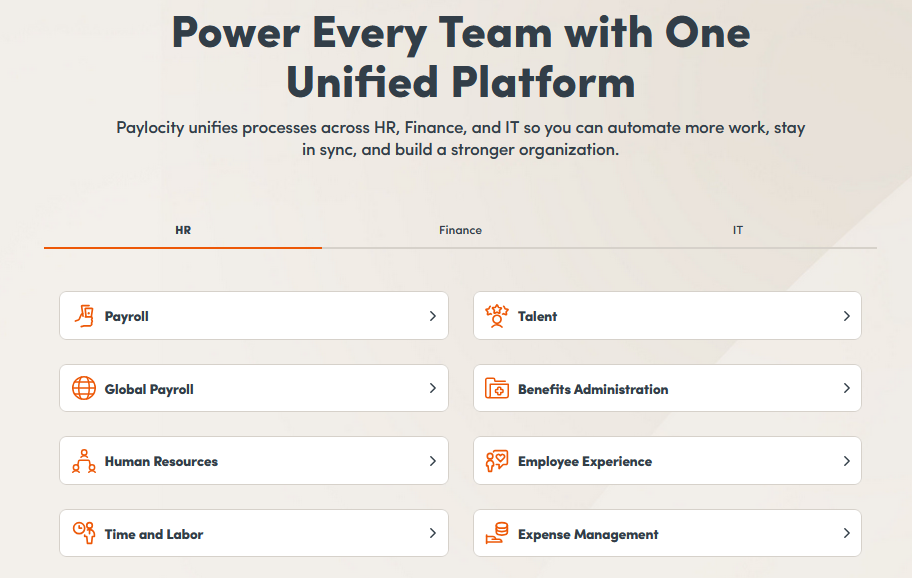The image size is (912, 578).
Task: Open the Payroll link label
Action: click(127, 316)
